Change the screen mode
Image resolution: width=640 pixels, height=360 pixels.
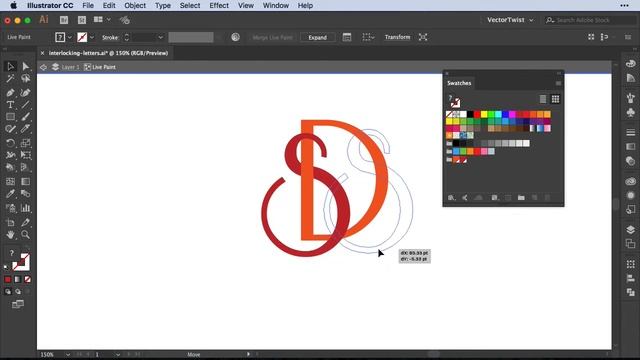pos(18,304)
